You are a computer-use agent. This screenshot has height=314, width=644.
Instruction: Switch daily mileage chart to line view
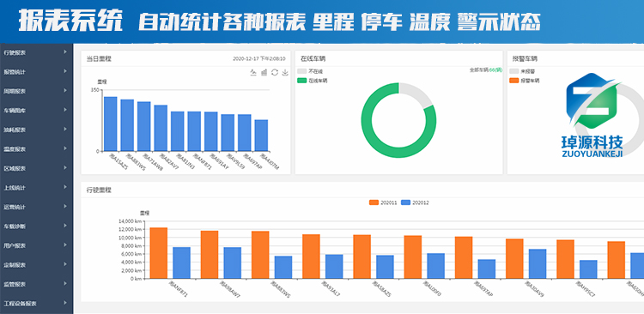point(253,73)
